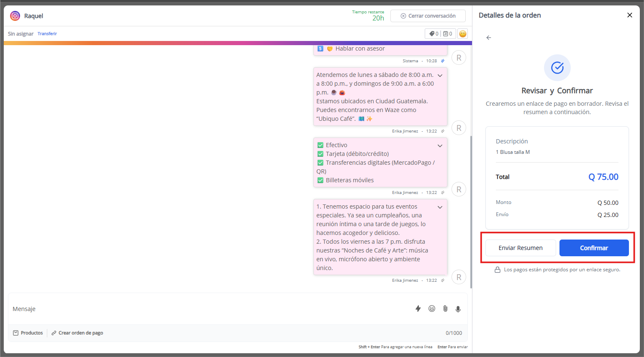The height and width of the screenshot is (357, 644).
Task: Open the notes counter icon
Action: [447, 34]
